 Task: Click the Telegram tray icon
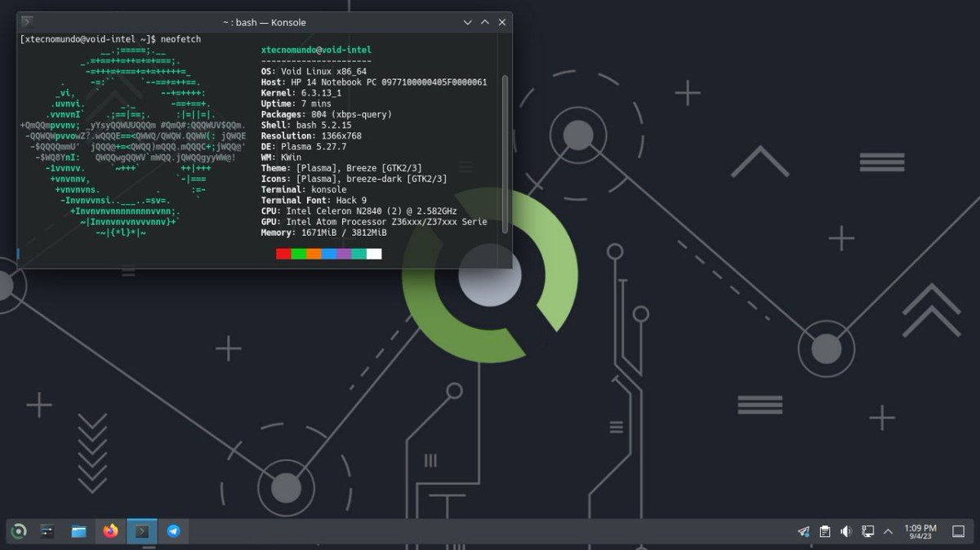click(804, 531)
